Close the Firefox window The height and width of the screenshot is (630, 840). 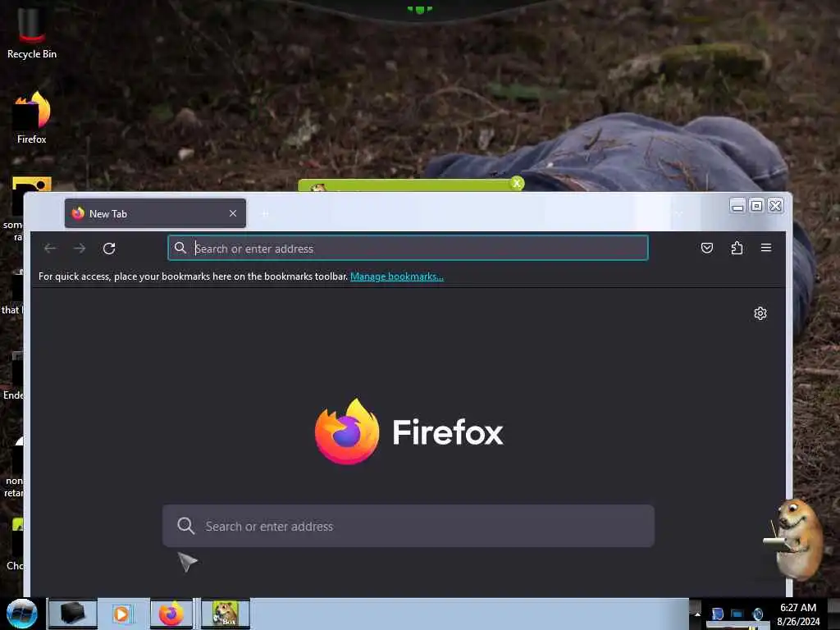(x=775, y=206)
